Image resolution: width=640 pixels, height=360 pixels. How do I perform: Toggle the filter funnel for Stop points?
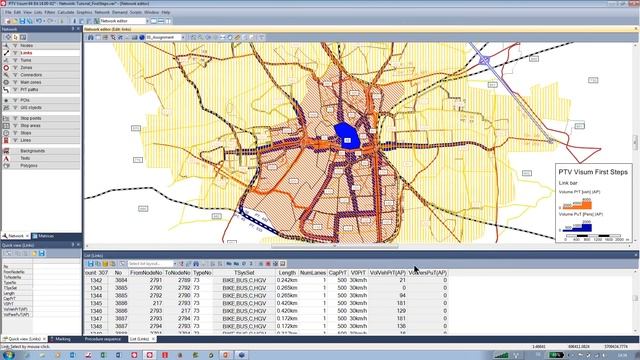point(15,118)
